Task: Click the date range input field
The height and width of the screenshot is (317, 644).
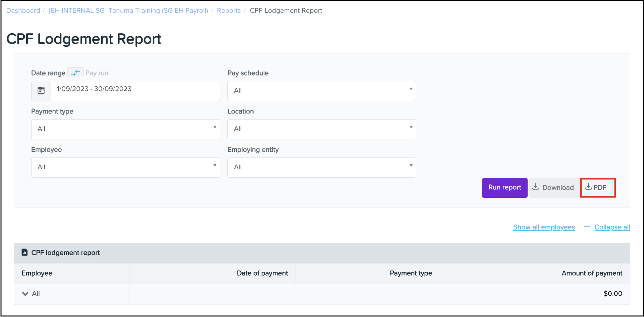Action: point(135,91)
